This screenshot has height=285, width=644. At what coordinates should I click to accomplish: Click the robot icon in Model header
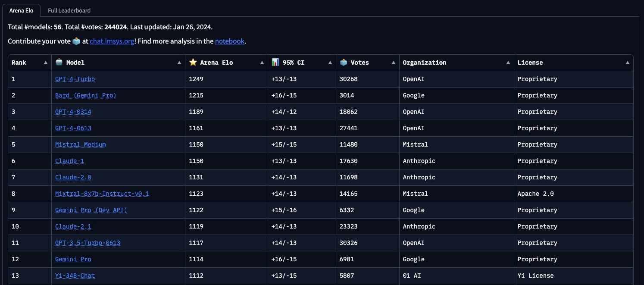click(59, 63)
